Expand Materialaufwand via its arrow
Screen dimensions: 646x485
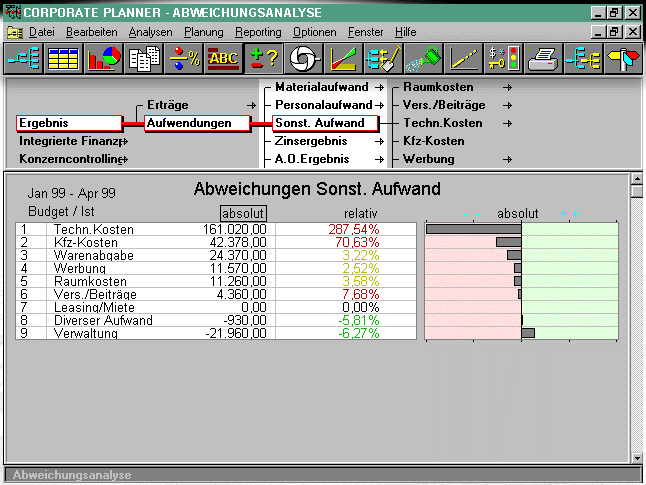coord(379,87)
